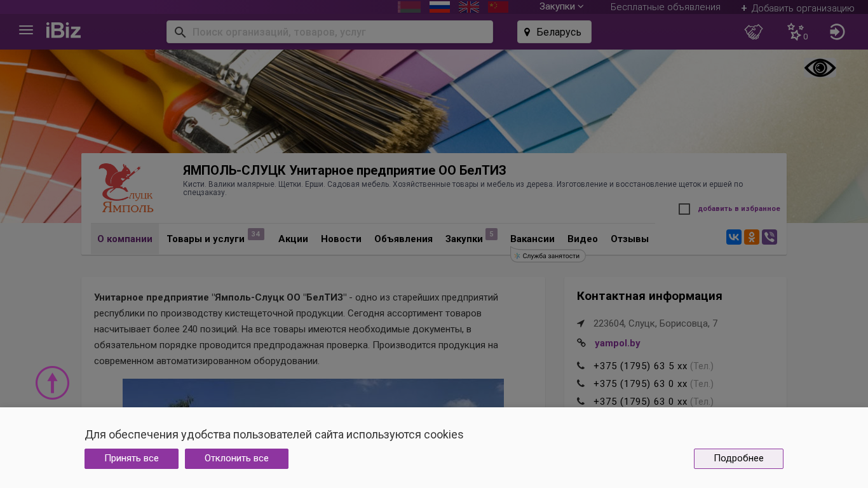Click the address location arrow icon
868x488 pixels.
tap(581, 323)
